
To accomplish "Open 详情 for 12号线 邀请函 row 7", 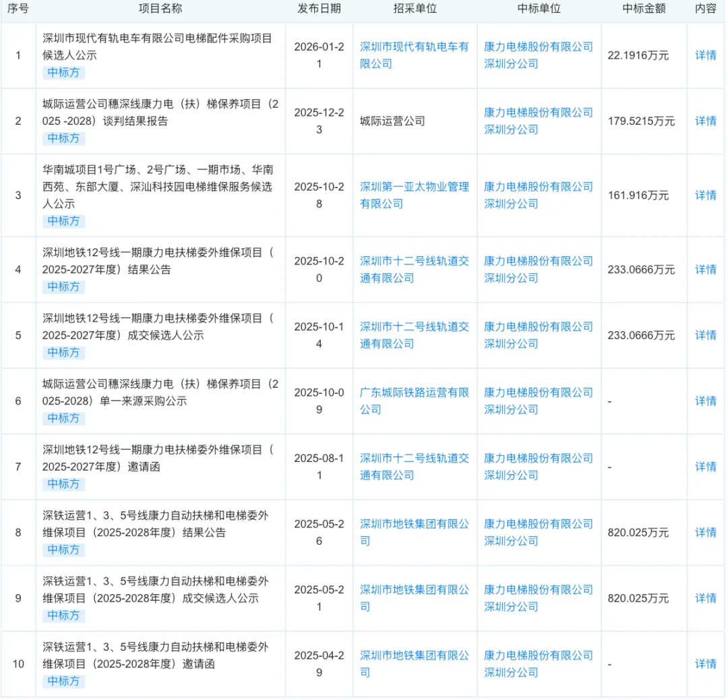I will [x=705, y=467].
